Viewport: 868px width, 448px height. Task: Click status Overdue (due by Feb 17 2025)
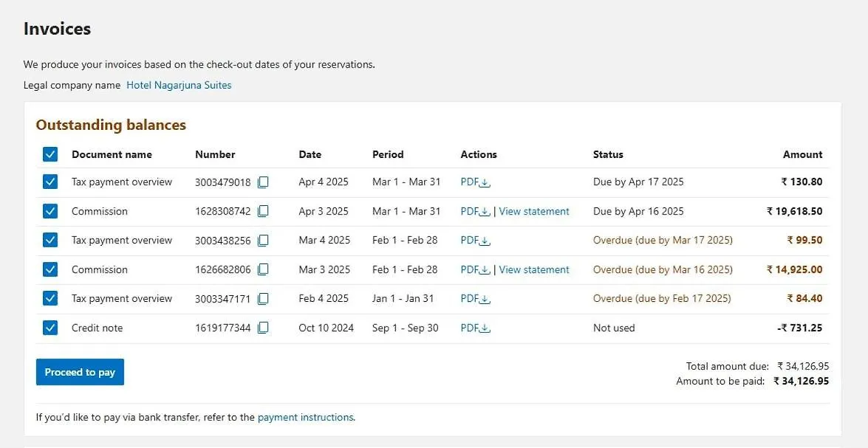click(662, 299)
